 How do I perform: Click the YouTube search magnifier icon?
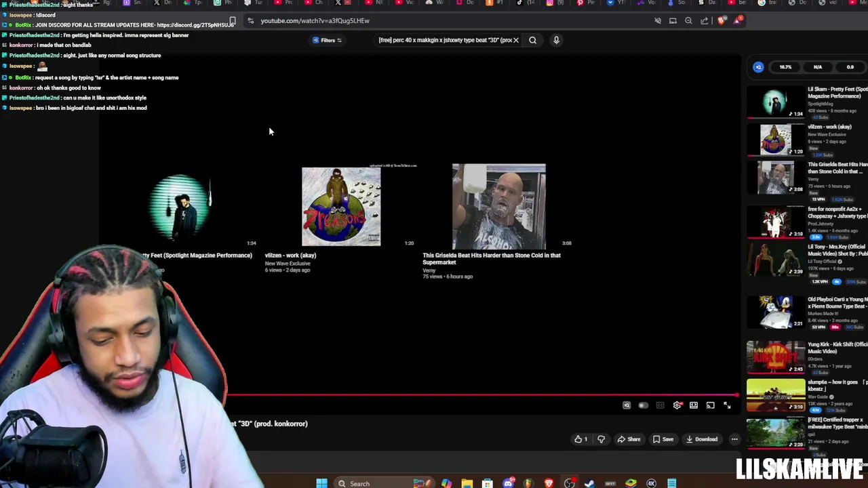(533, 40)
